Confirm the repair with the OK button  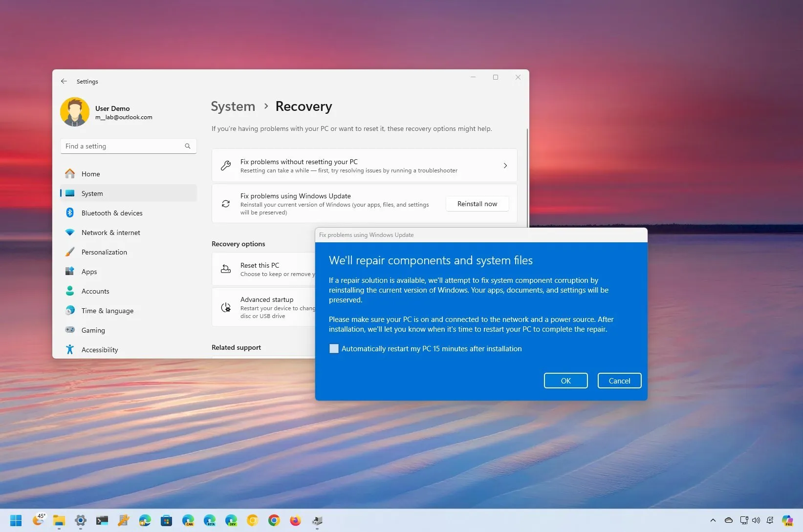tap(566, 381)
